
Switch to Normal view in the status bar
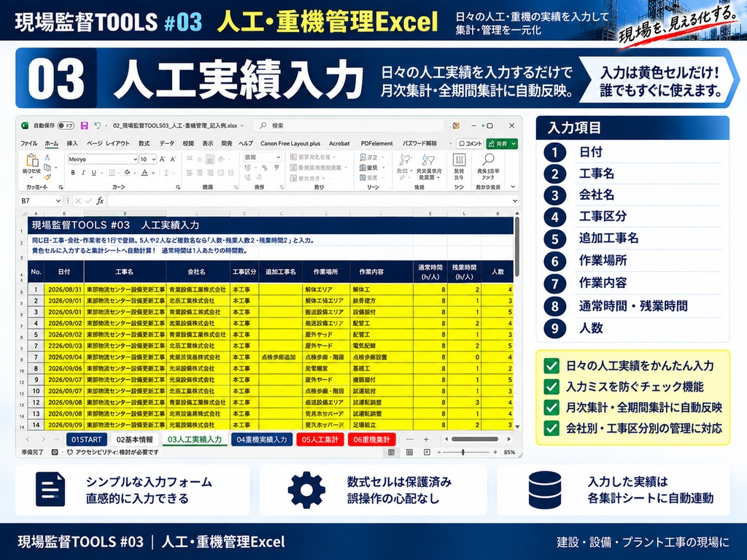(391, 452)
